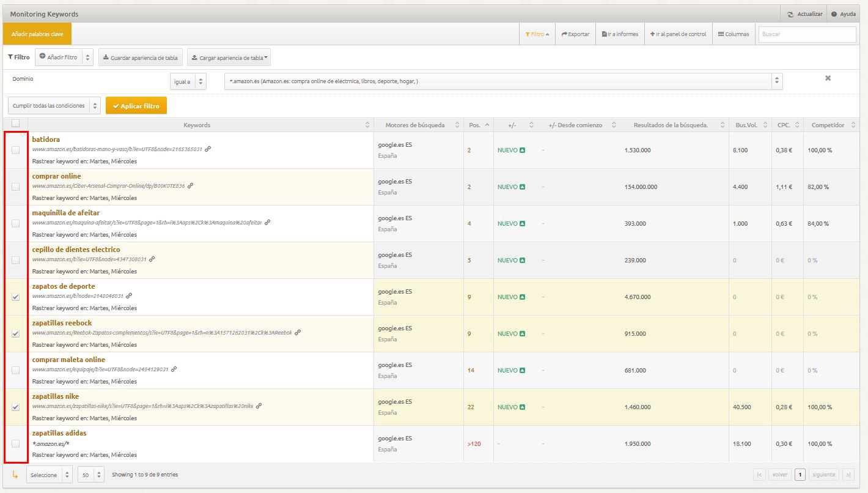Check the comprar maleta online checkbox
868x493 pixels.
[16, 370]
